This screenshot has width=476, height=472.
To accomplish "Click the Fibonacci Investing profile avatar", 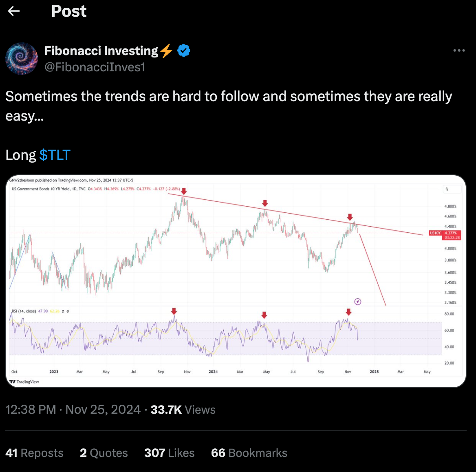I will (x=22, y=59).
